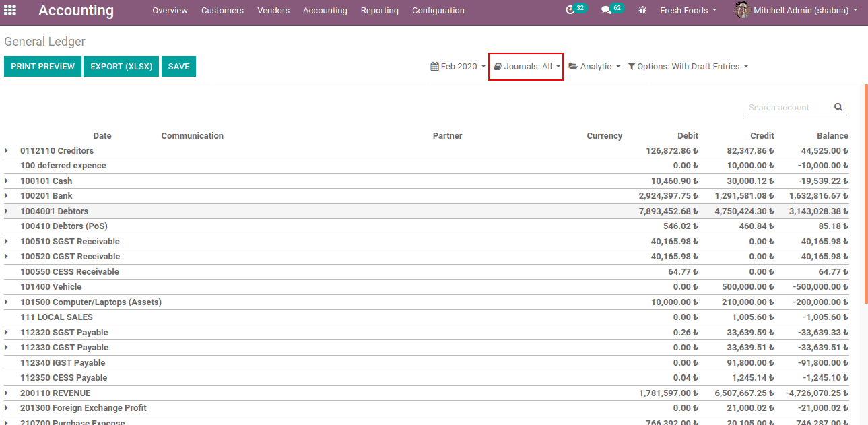Click Debtors debit 7,893,452.68

[669, 211]
